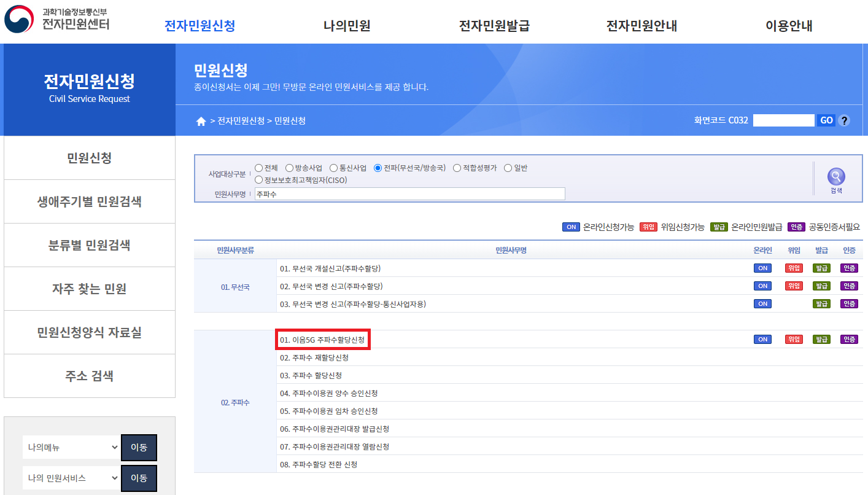Click the 전자민원센터 logo
The image size is (868, 495).
point(57,20)
